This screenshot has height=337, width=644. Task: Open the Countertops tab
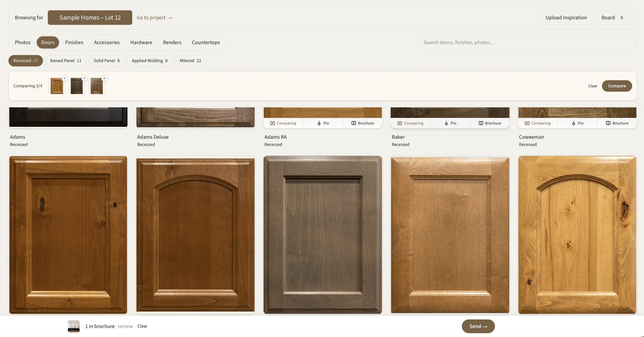pos(206,42)
